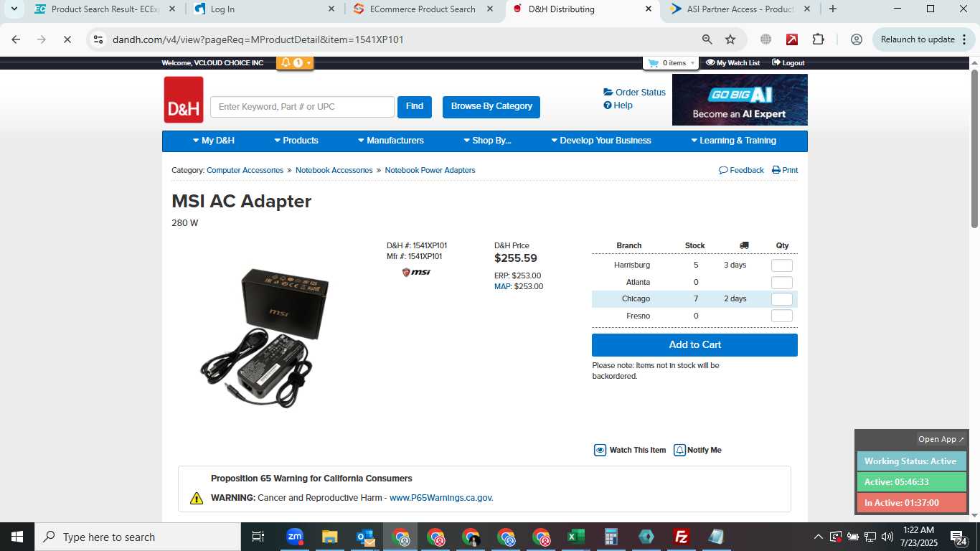Open the Notebook Power Adapters category link
This screenshot has height=551, width=980.
(x=430, y=170)
